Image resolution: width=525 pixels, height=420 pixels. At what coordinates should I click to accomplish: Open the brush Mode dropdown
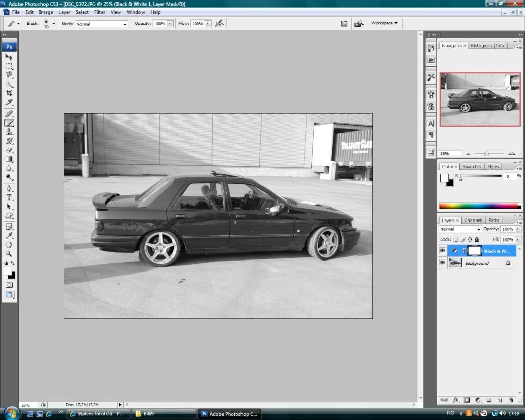[102, 24]
